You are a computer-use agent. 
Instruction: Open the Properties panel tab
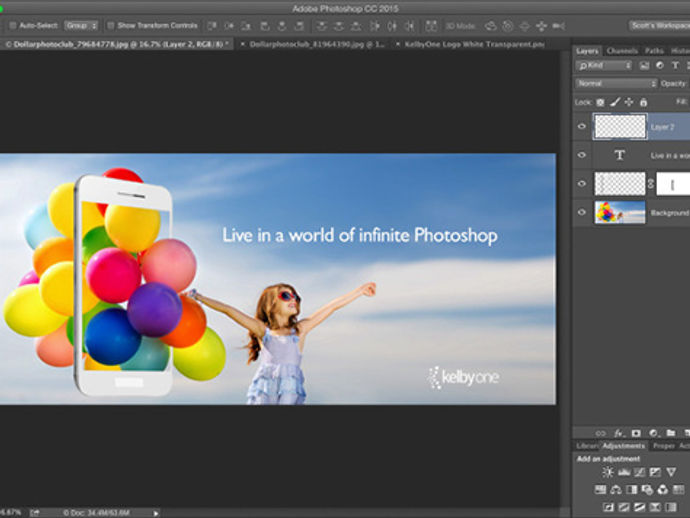pyautogui.click(x=664, y=446)
